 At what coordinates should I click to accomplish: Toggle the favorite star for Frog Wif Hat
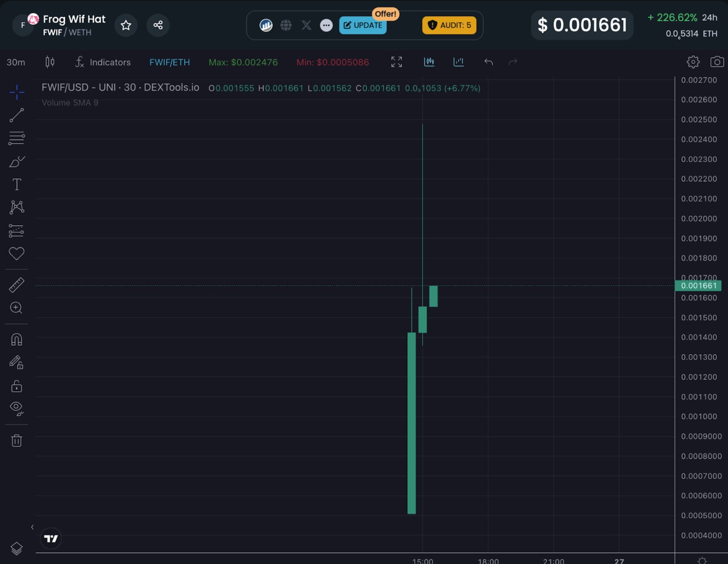click(x=126, y=25)
